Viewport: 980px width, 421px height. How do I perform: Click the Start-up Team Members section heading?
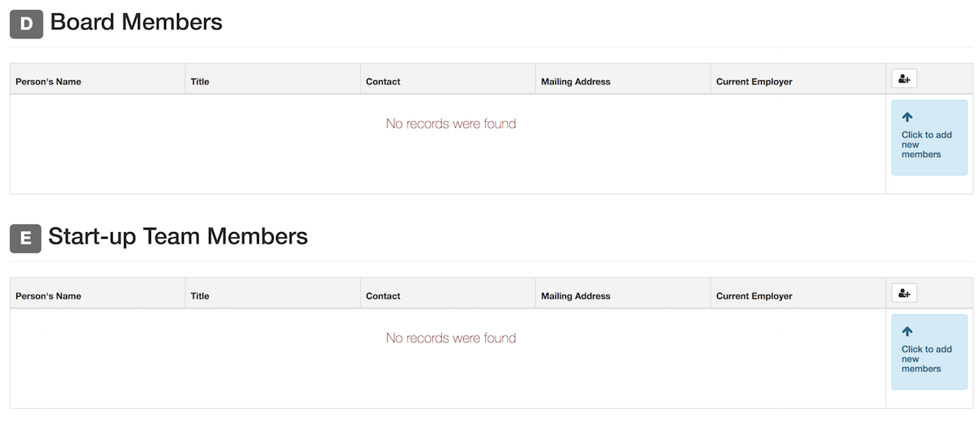[178, 237]
